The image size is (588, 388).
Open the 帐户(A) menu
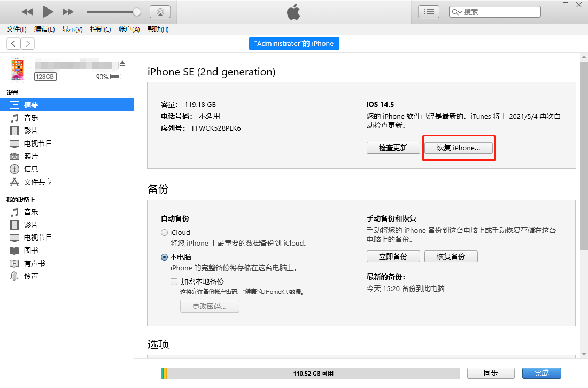tap(129, 29)
